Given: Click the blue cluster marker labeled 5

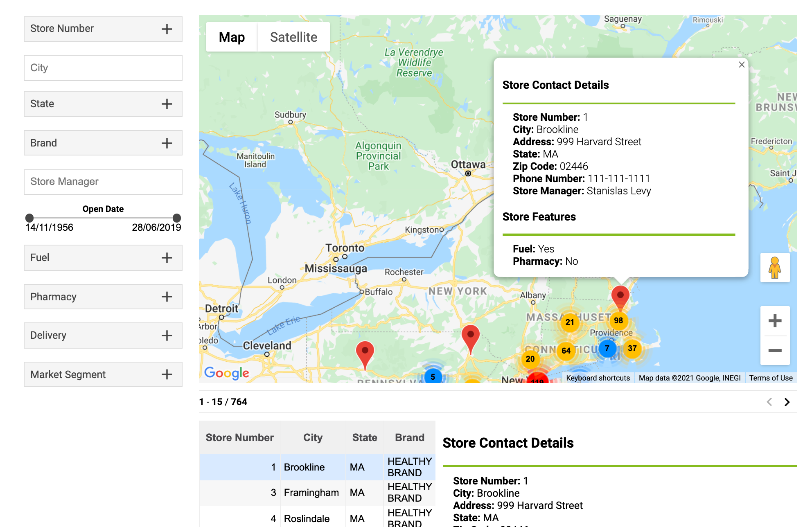Looking at the screenshot, I should (433, 376).
